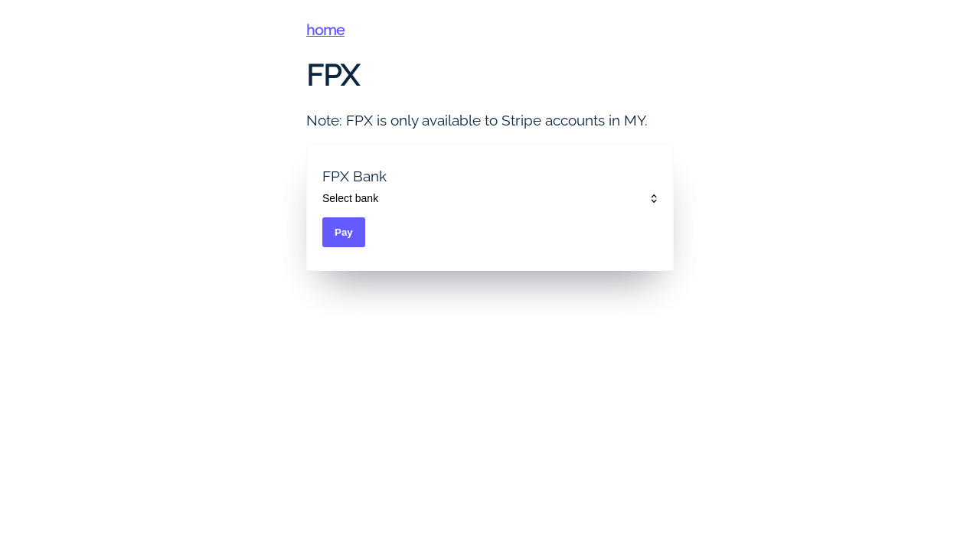The width and height of the screenshot is (980, 551).
Task: Click the large FPX title text
Action: coord(333,75)
